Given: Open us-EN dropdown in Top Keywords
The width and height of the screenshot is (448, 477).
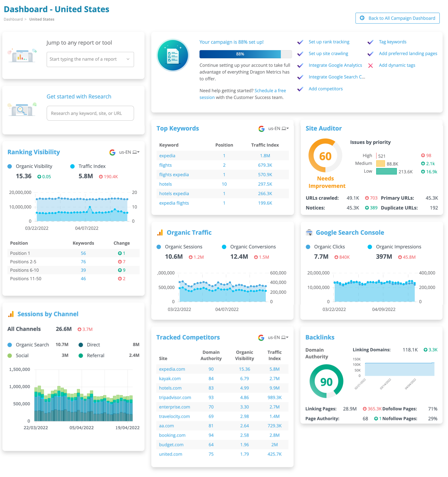Looking at the screenshot, I should click(x=278, y=128).
